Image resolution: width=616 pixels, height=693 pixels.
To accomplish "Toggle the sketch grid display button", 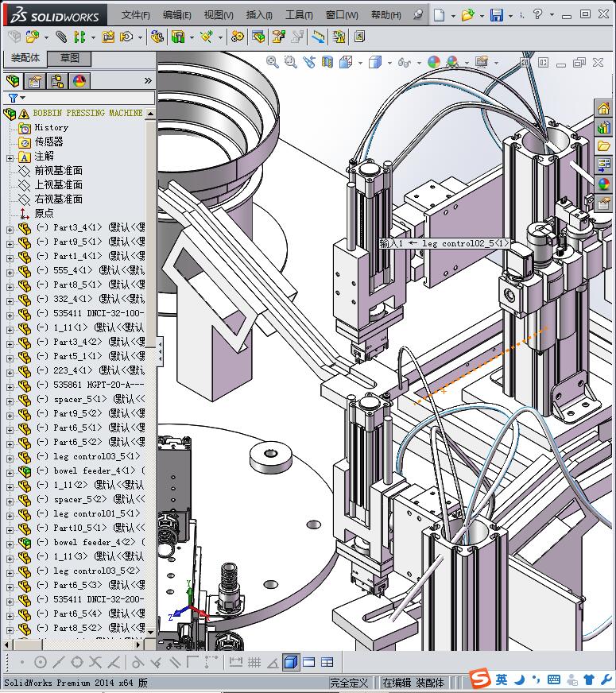I will click(x=254, y=662).
